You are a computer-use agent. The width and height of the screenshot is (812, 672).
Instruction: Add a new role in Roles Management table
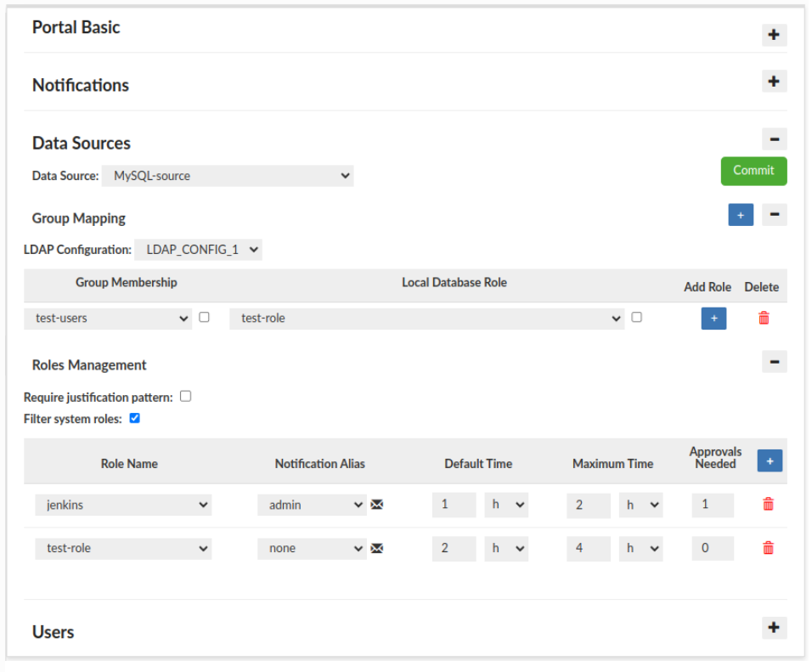[x=769, y=460]
